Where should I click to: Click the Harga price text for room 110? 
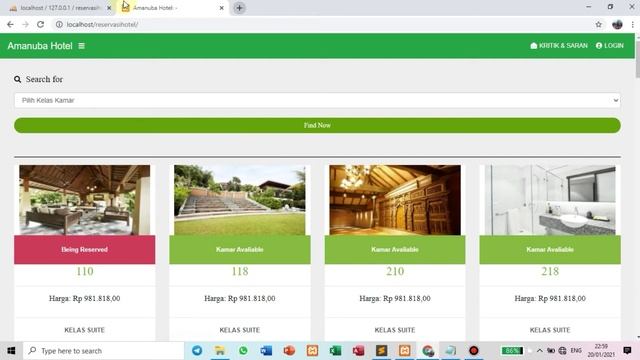coord(84,298)
